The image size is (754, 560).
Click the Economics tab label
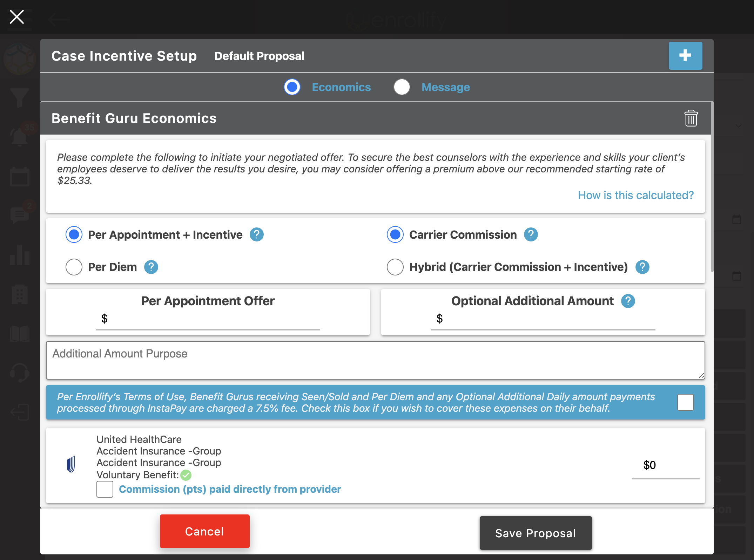tap(341, 87)
